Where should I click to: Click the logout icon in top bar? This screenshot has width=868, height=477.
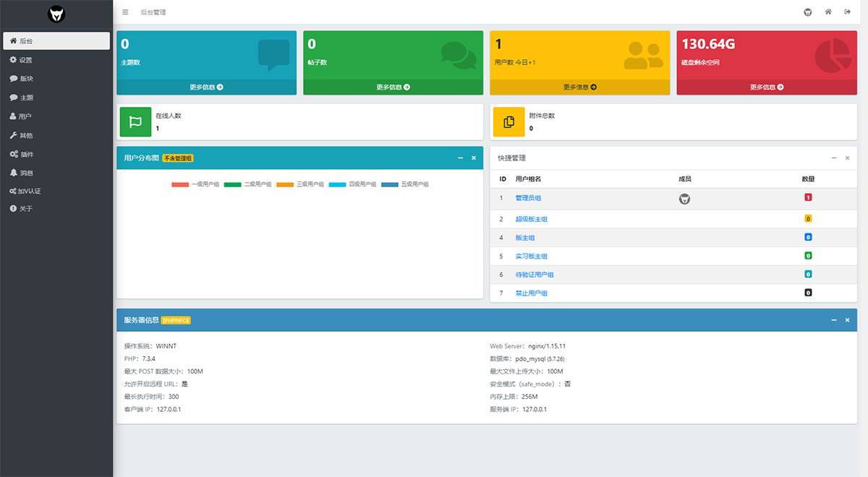pos(847,12)
